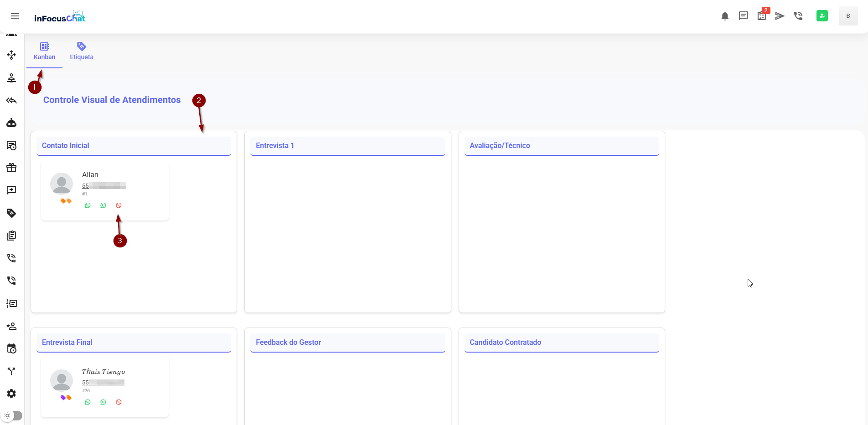Click the red block icon on Allan's card
Image resolution: width=868 pixels, height=425 pixels.
[x=119, y=205]
